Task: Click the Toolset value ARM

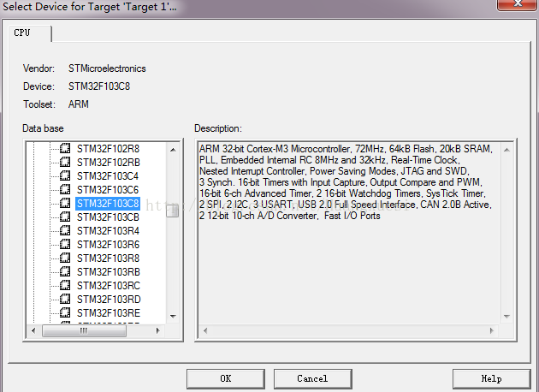Action: coord(79,104)
